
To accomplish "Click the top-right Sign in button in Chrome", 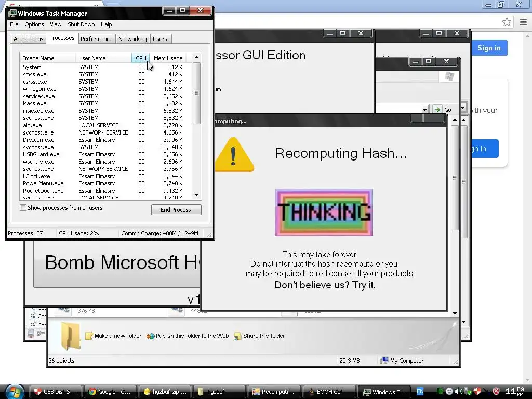I will 489,48.
